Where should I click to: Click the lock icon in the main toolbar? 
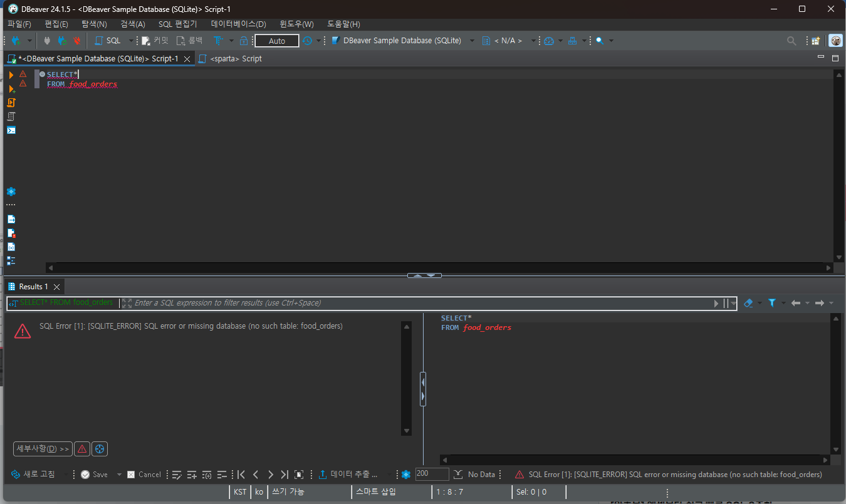pyautogui.click(x=244, y=41)
